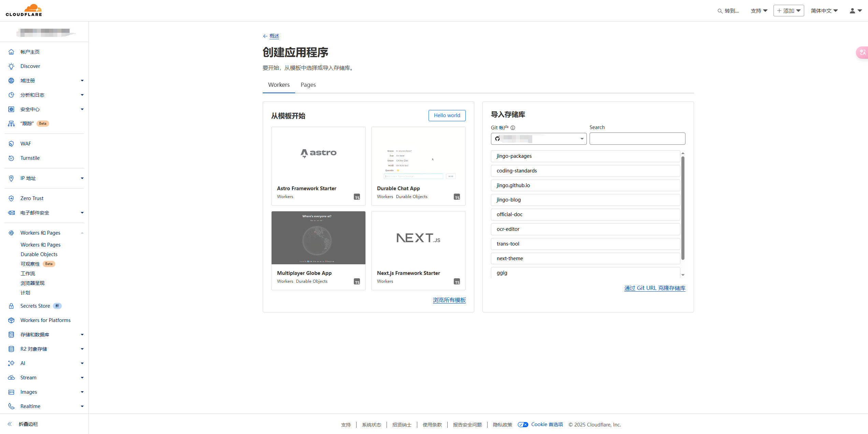Click the R2 object storage icon
Screen dimensions: 868x434
click(x=11, y=349)
